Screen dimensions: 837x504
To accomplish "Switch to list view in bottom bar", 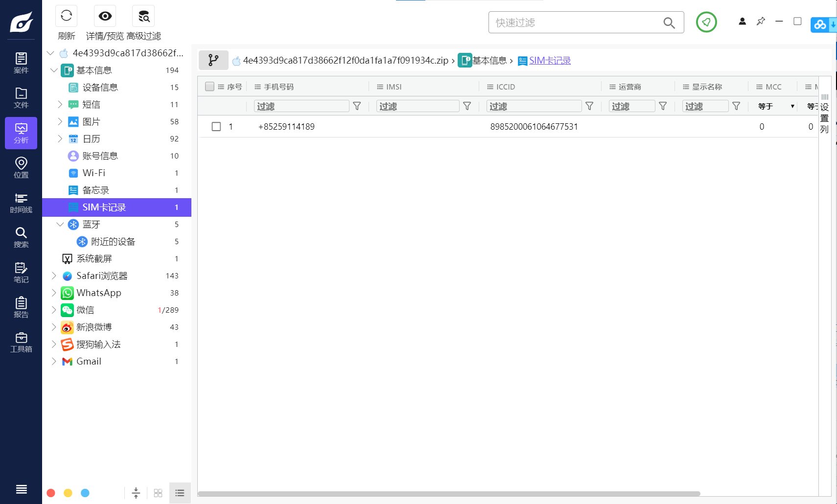I will [x=180, y=493].
